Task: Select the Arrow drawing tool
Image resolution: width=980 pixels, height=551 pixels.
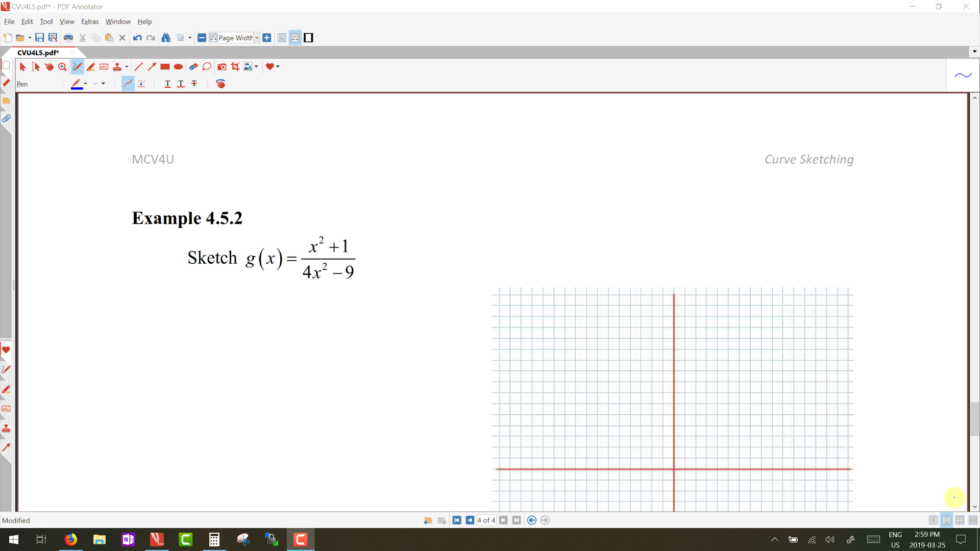Action: pyautogui.click(x=152, y=67)
